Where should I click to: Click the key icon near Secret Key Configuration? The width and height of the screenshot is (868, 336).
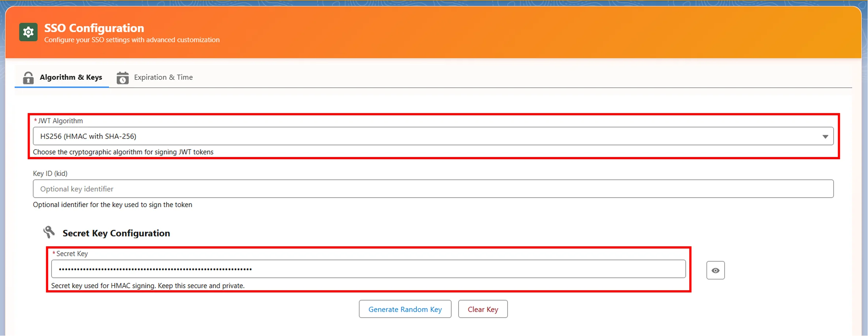pyautogui.click(x=48, y=232)
